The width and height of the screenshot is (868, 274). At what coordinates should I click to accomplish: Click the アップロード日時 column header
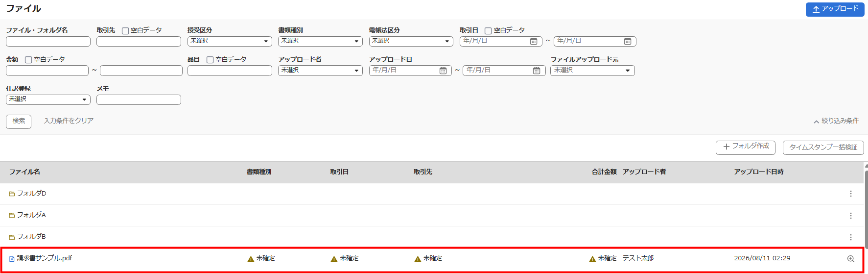click(x=759, y=172)
